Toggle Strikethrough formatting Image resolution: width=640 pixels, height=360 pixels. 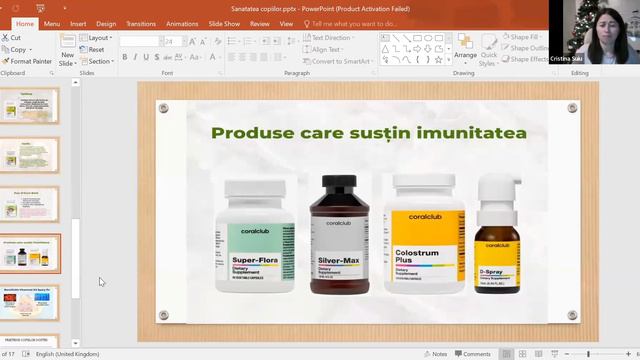click(x=168, y=57)
